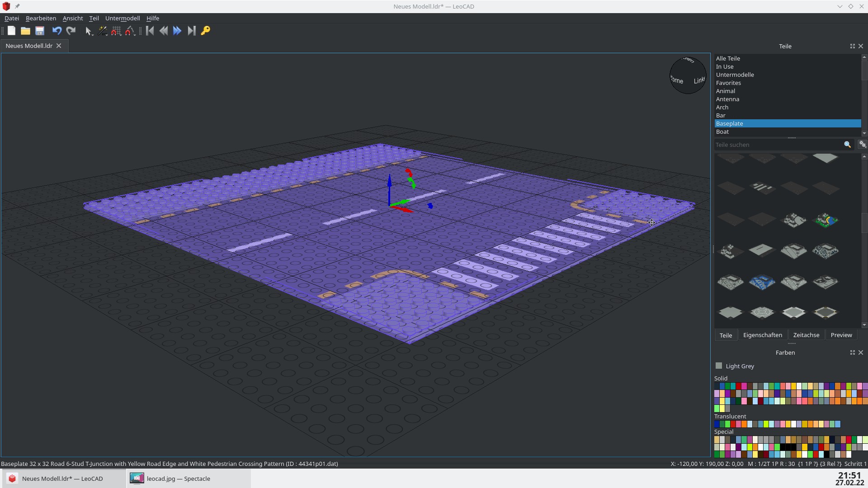Click the Redo arrow icon

71,31
